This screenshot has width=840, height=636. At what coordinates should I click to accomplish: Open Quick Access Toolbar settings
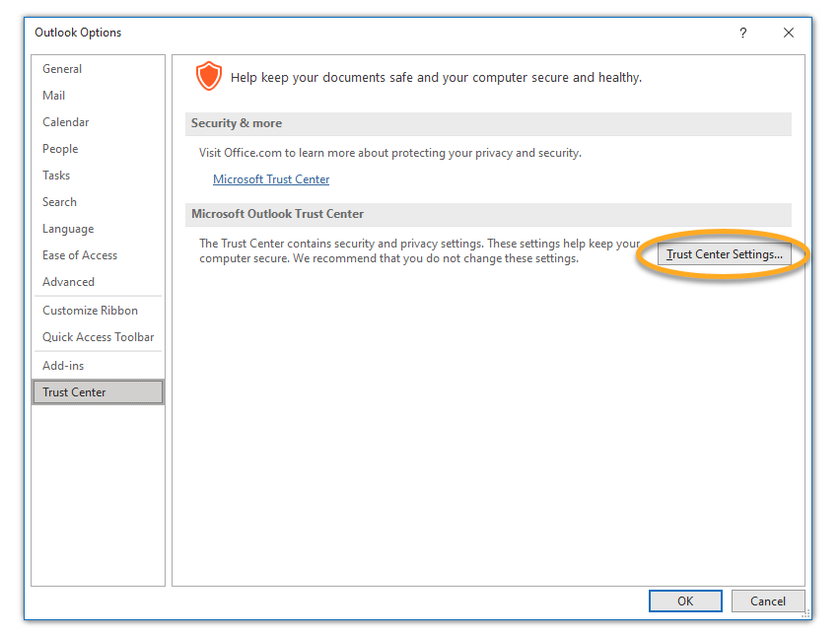(98, 337)
